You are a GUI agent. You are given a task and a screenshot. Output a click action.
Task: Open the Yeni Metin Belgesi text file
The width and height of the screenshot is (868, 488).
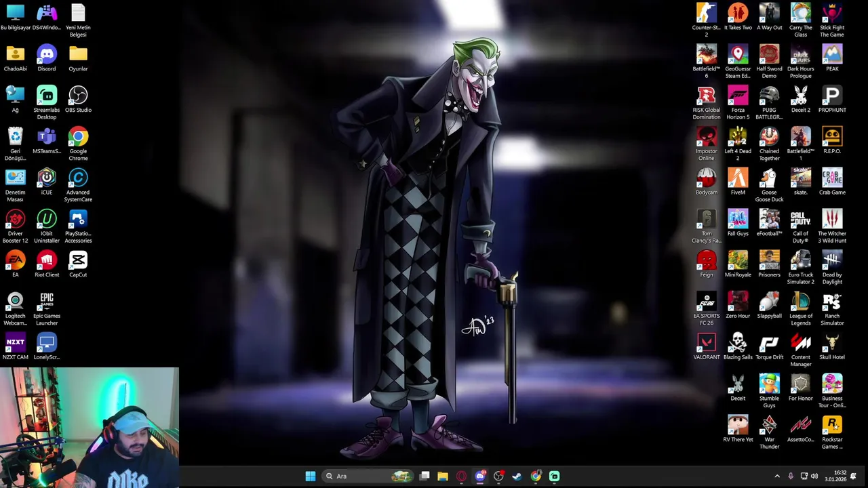coord(78,14)
